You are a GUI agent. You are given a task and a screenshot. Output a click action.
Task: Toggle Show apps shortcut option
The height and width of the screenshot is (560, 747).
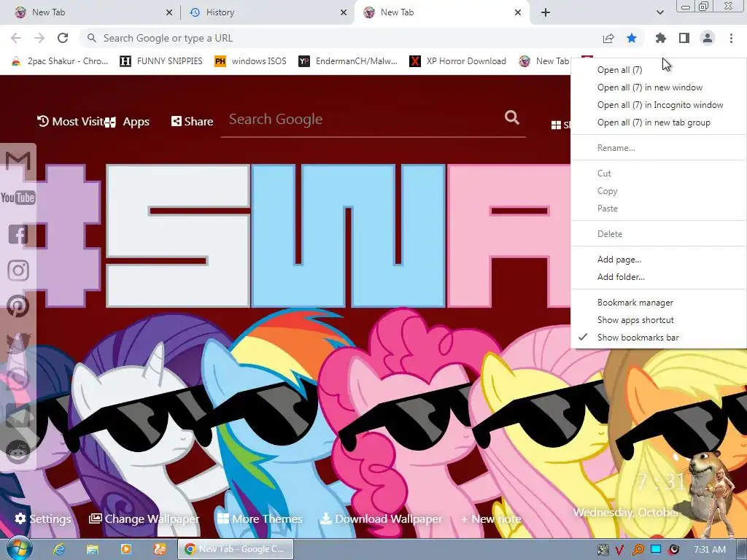pyautogui.click(x=659, y=320)
